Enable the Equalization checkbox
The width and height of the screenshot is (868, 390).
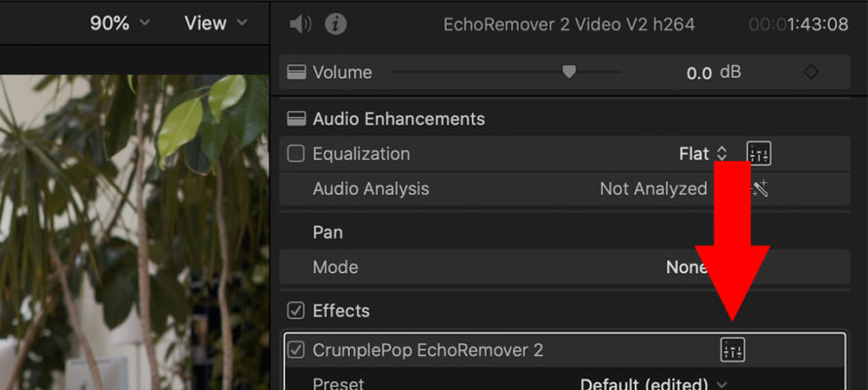tap(296, 154)
